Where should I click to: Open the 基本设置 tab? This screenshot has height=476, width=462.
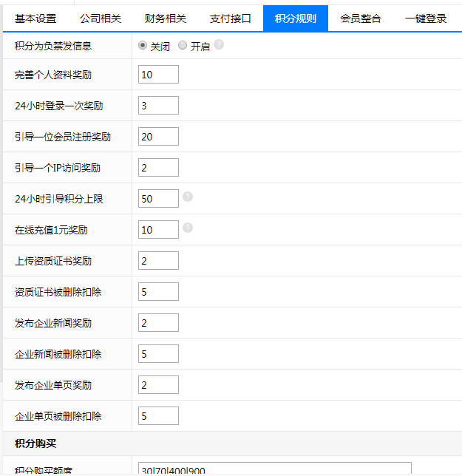point(35,18)
